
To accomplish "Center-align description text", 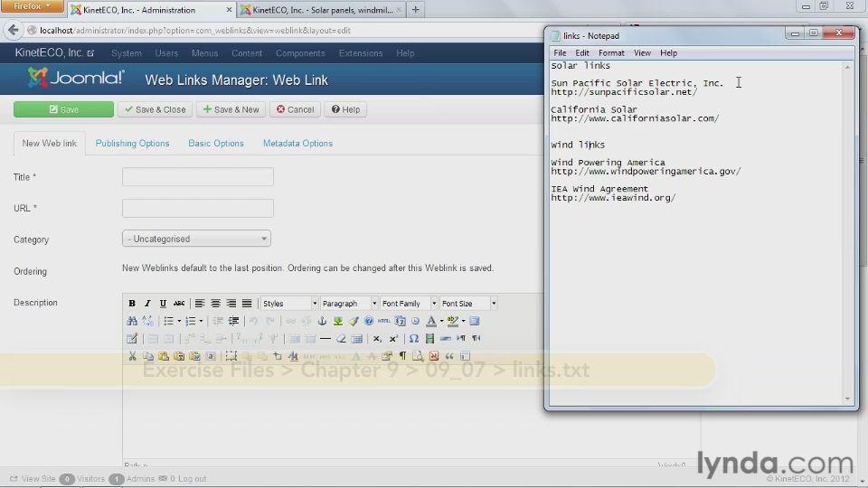I will point(215,304).
